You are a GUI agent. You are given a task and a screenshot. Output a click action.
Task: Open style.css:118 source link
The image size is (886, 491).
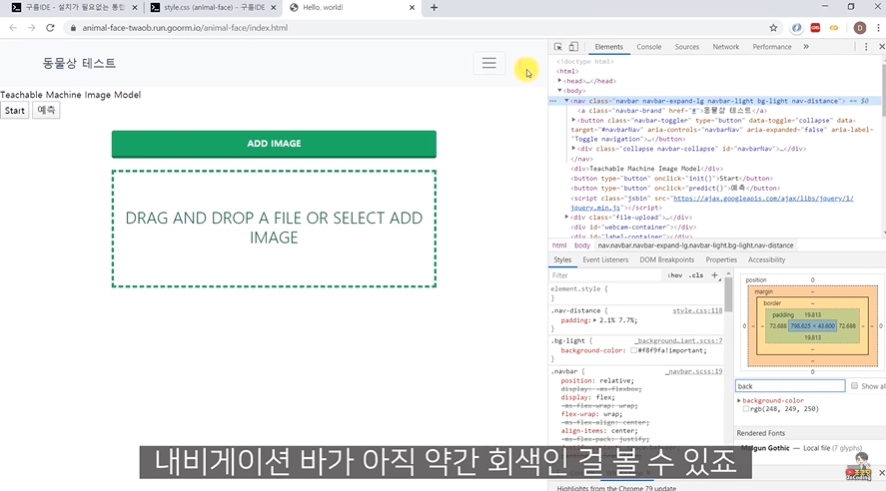click(x=697, y=311)
